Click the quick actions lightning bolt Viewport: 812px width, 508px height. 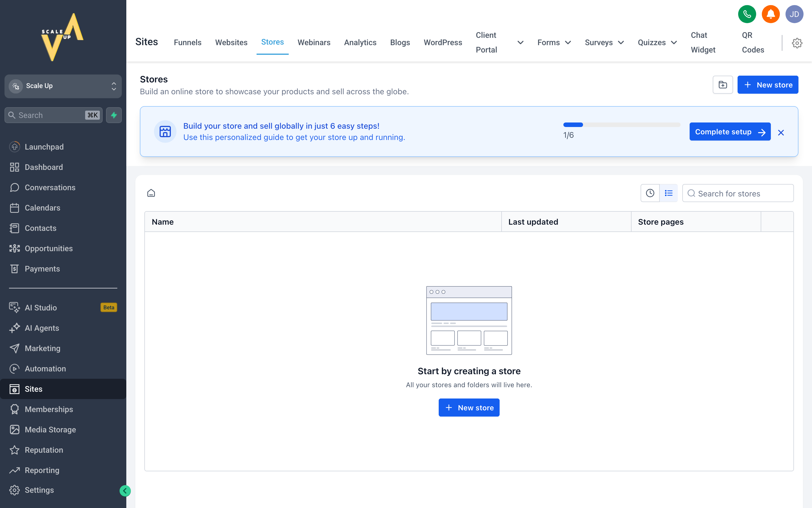(114, 115)
